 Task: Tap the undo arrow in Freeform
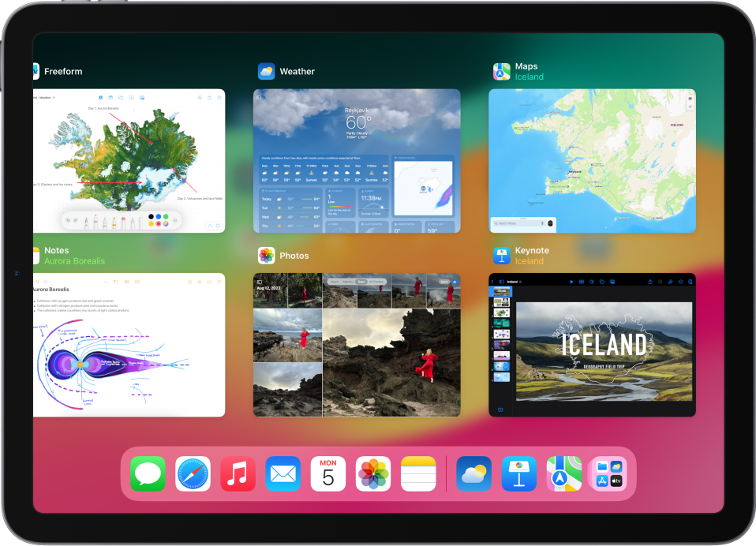coord(68,219)
